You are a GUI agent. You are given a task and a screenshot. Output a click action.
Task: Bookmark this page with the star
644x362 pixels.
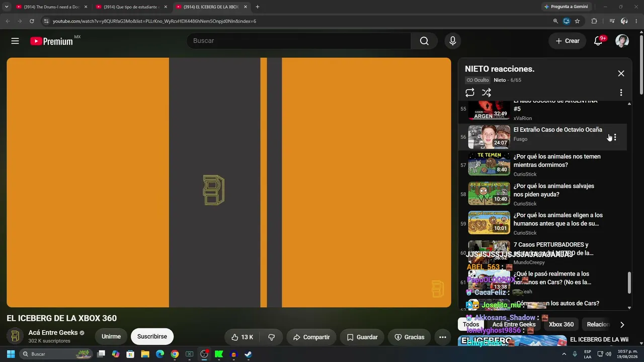tap(577, 21)
